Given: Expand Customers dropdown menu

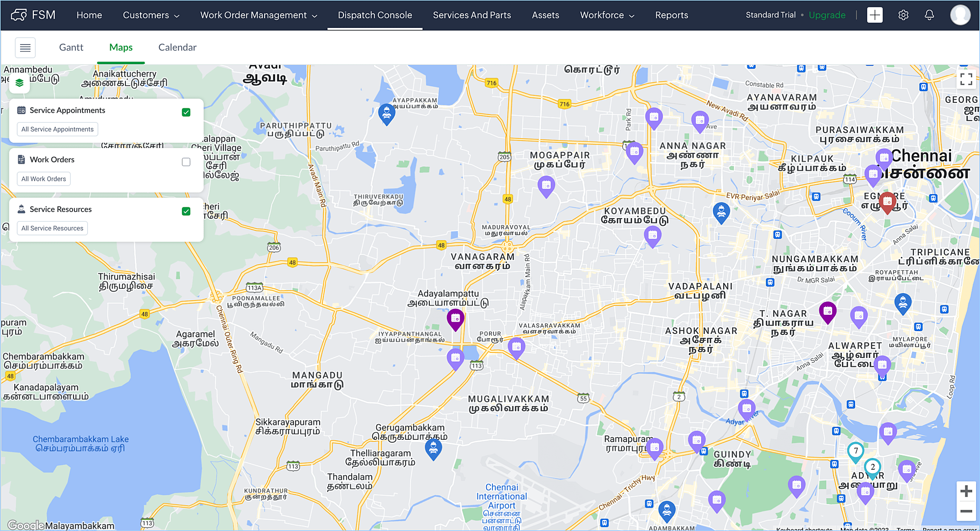Looking at the screenshot, I should coord(151,15).
